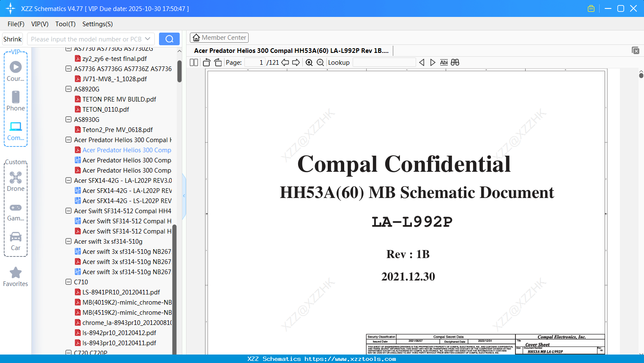Go to the next page arrow
Screen dimensions: 644x363
click(x=296, y=63)
